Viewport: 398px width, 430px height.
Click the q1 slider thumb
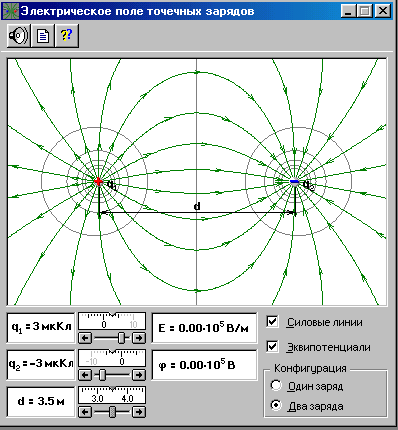(x=122, y=338)
